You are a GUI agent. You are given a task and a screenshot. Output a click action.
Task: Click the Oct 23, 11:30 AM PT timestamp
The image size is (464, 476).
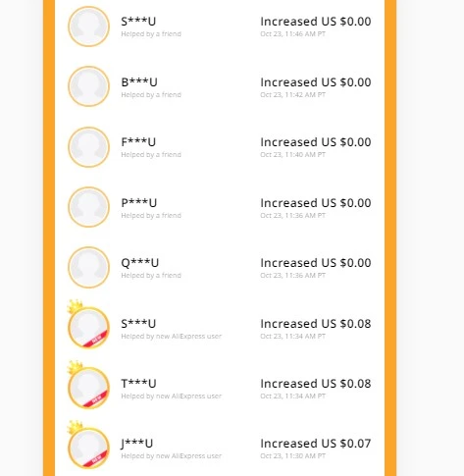pyautogui.click(x=292, y=455)
